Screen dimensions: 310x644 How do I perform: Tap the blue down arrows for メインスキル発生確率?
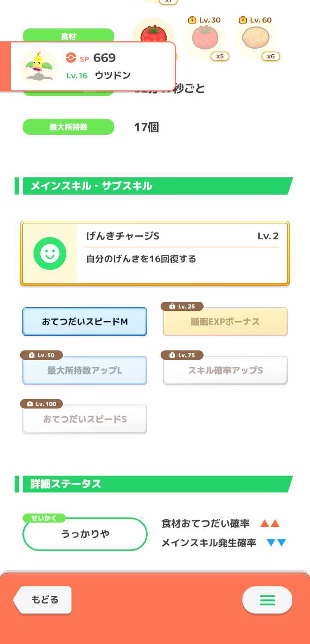276,543
